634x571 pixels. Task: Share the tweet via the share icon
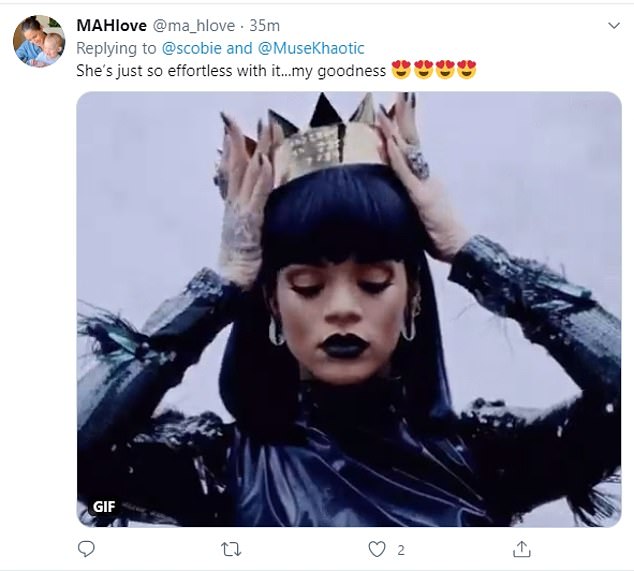click(x=521, y=549)
